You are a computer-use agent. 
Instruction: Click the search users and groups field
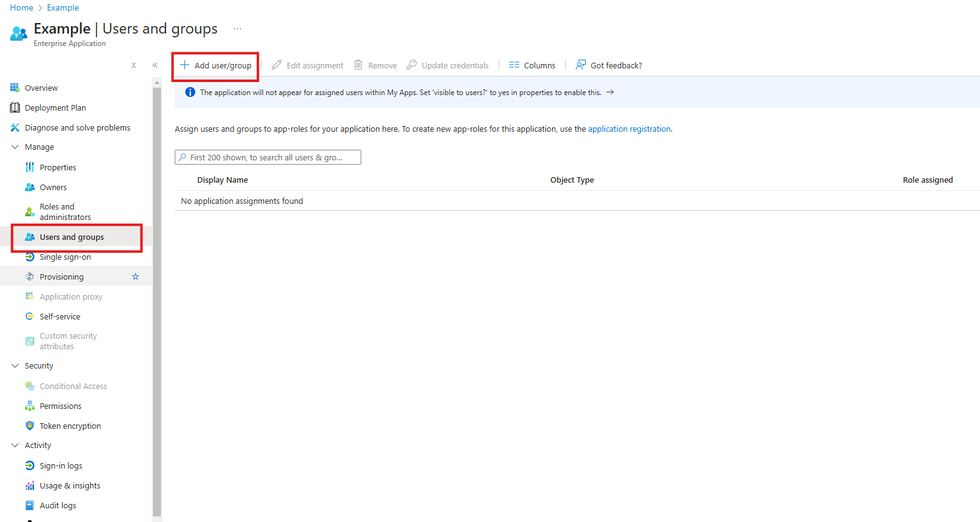[x=268, y=157]
